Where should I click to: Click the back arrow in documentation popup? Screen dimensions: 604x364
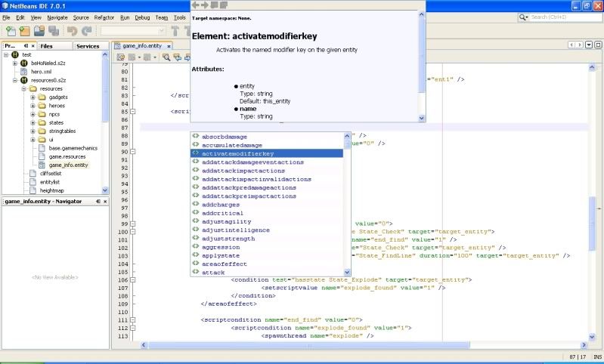click(x=195, y=5)
